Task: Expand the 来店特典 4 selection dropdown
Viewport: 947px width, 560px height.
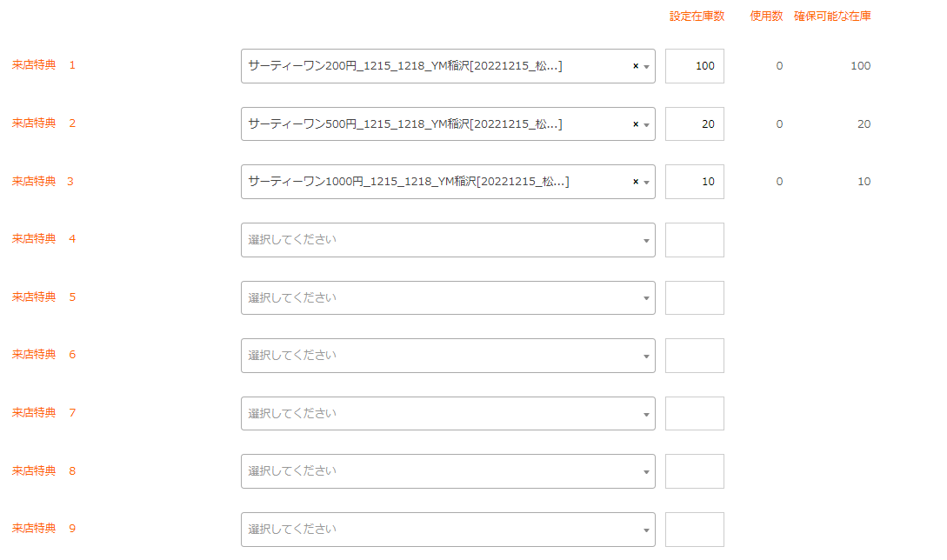Action: coord(448,240)
